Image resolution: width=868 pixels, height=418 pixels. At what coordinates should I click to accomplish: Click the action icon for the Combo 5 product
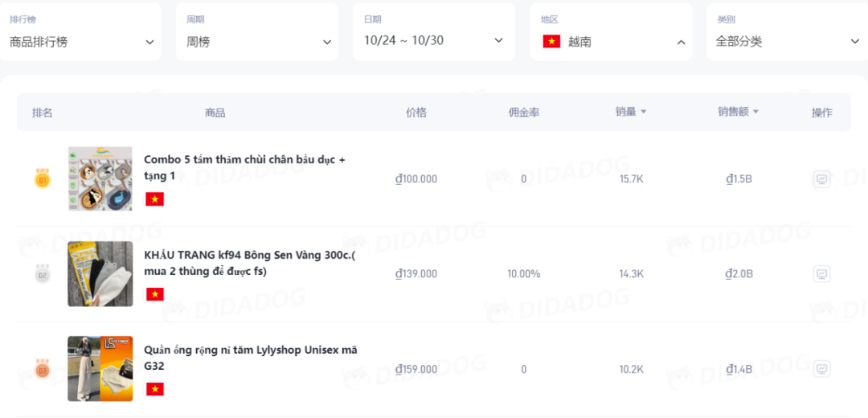(x=821, y=179)
